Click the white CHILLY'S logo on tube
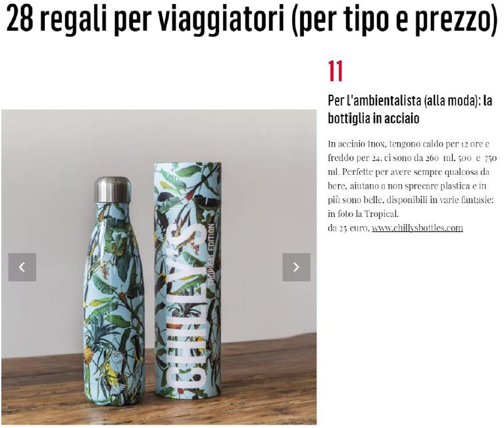This screenshot has width=504, height=428. click(x=187, y=305)
